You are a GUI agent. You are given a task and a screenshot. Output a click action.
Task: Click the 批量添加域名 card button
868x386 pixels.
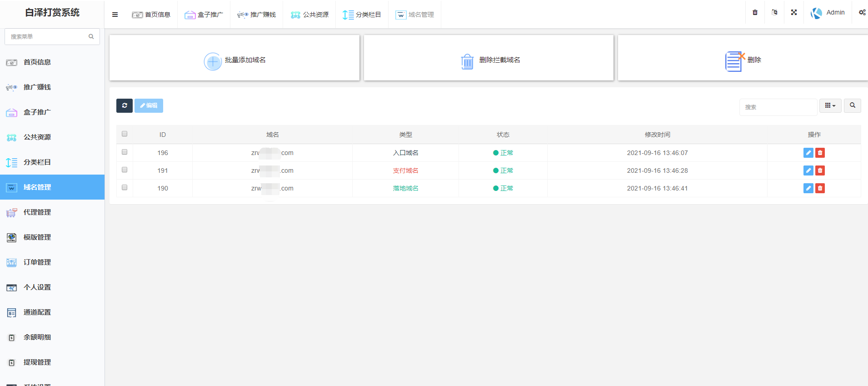click(234, 60)
